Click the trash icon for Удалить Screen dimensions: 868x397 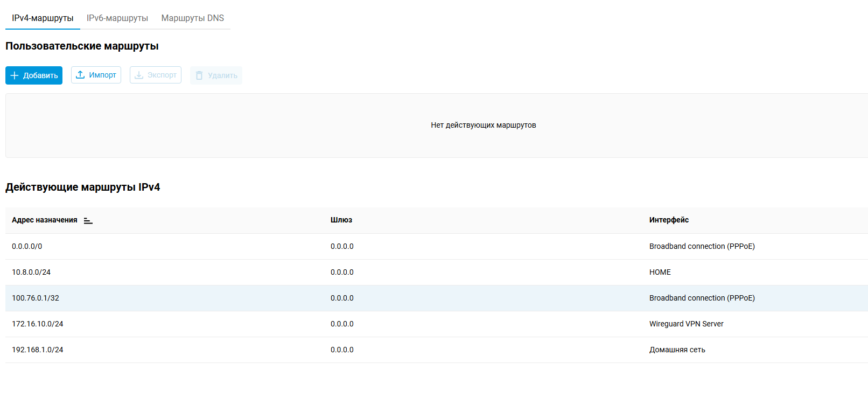199,75
